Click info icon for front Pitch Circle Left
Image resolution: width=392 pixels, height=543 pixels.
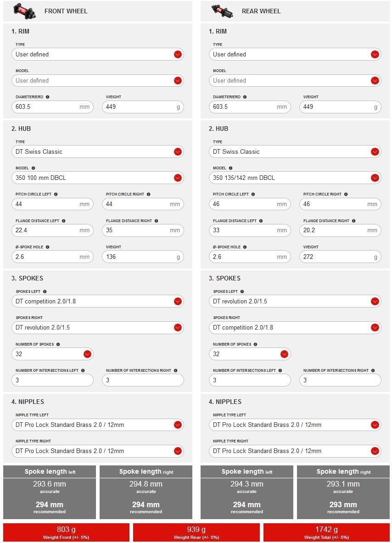pyautogui.click(x=56, y=194)
